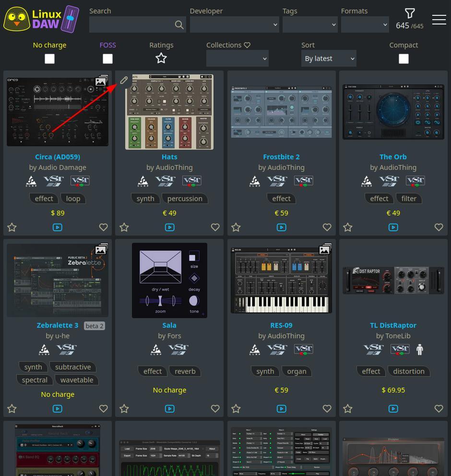Open the Sala screenshot thumbnail

tap(169, 281)
